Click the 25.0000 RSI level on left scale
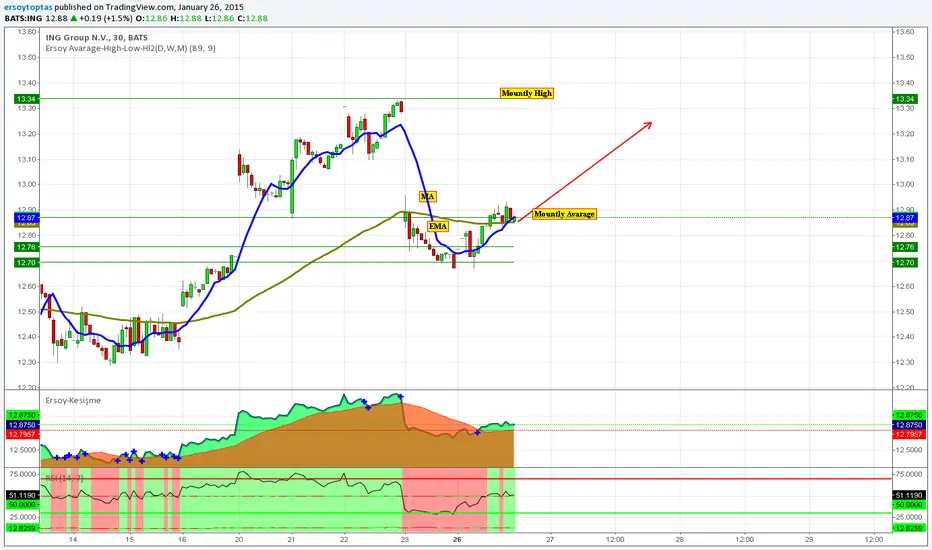The height and width of the screenshot is (550, 932). click(22, 517)
